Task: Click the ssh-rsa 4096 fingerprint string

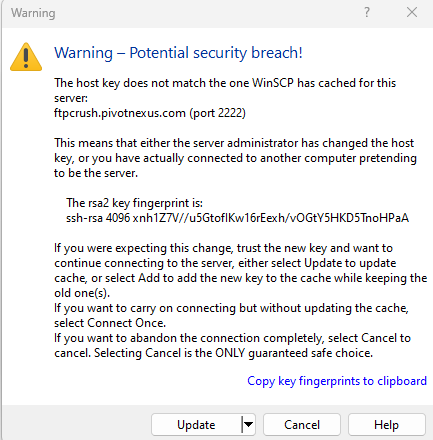Action: point(237,218)
